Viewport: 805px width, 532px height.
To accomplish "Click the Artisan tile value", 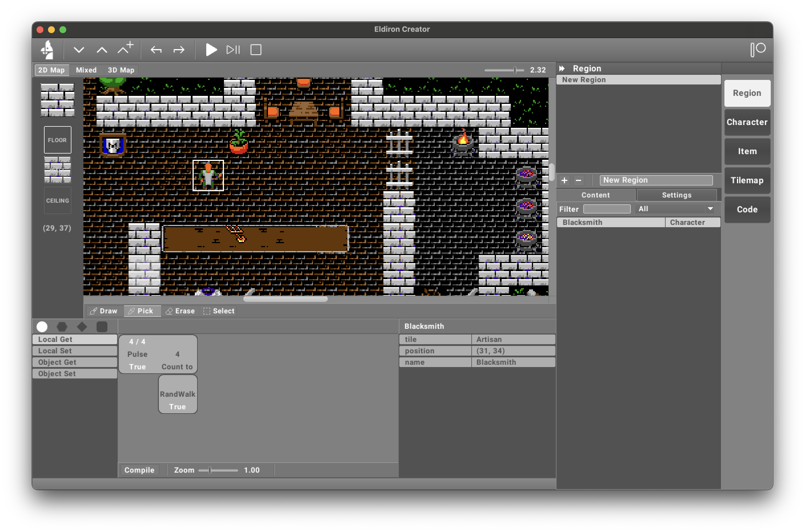I will 513,339.
